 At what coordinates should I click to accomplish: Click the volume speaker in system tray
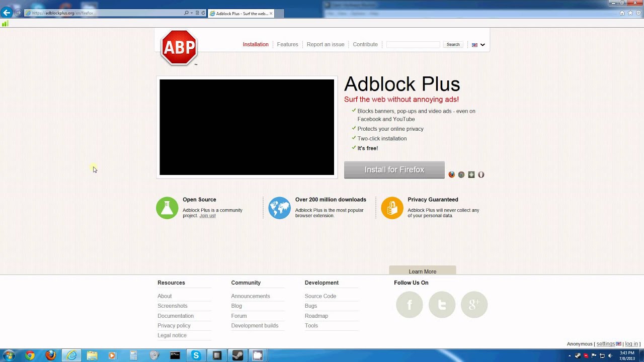[610, 355]
